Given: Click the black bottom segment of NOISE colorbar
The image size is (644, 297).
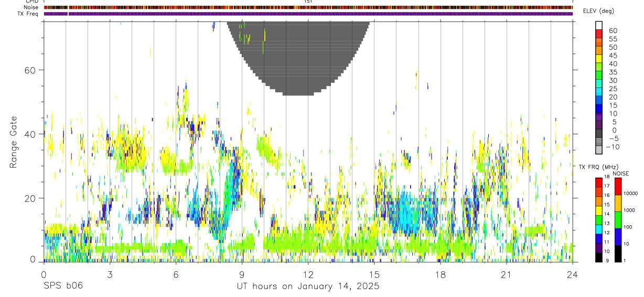Looking at the screenshot, I should (618, 254).
